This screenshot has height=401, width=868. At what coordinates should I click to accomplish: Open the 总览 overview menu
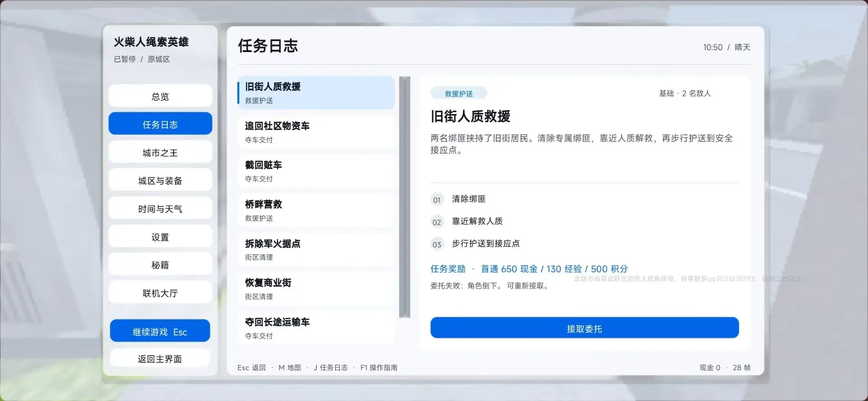pyautogui.click(x=160, y=96)
